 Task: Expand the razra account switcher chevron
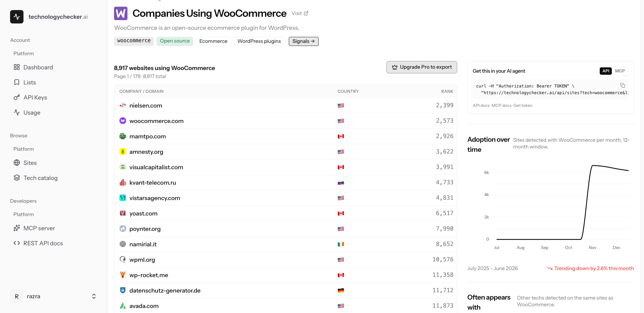[94, 296]
